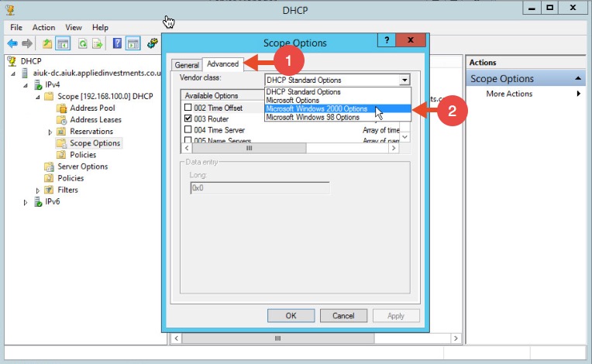
Task: Open More Actions in Actions pane
Action: tap(509, 94)
